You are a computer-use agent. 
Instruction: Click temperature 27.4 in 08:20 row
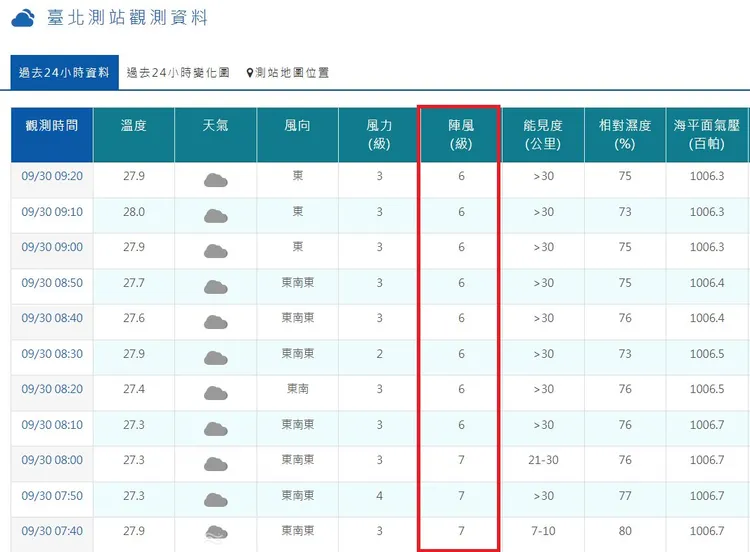pos(134,389)
